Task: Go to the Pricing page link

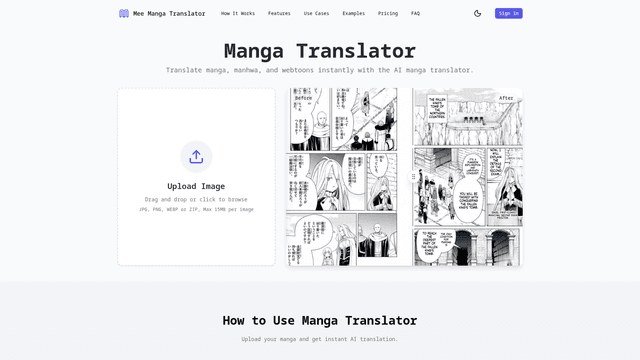Action: (x=388, y=13)
